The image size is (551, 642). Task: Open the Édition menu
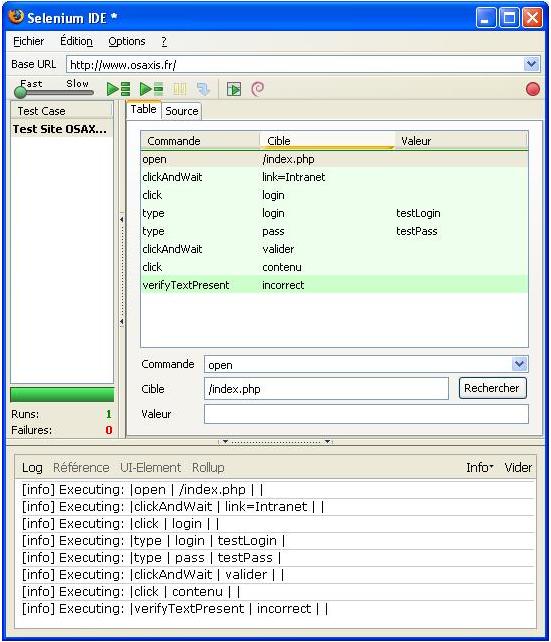pyautogui.click(x=76, y=41)
